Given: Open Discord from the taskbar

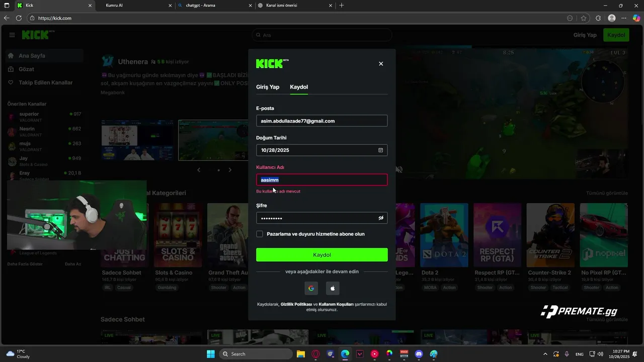Looking at the screenshot, I should [x=419, y=354].
